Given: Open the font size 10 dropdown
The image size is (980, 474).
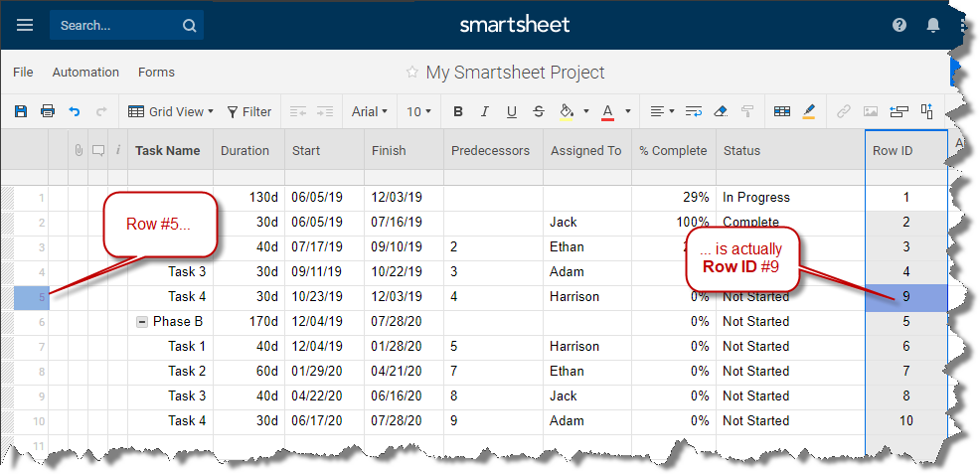Looking at the screenshot, I should coord(418,111).
